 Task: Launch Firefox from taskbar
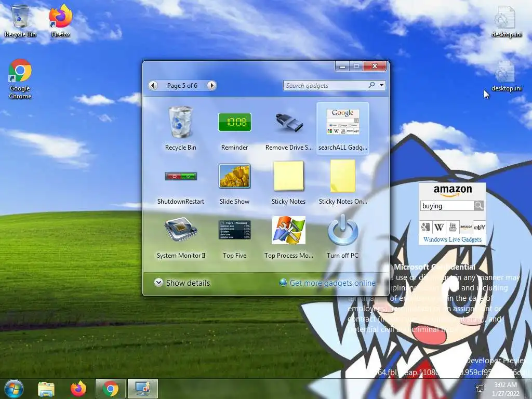click(78, 389)
